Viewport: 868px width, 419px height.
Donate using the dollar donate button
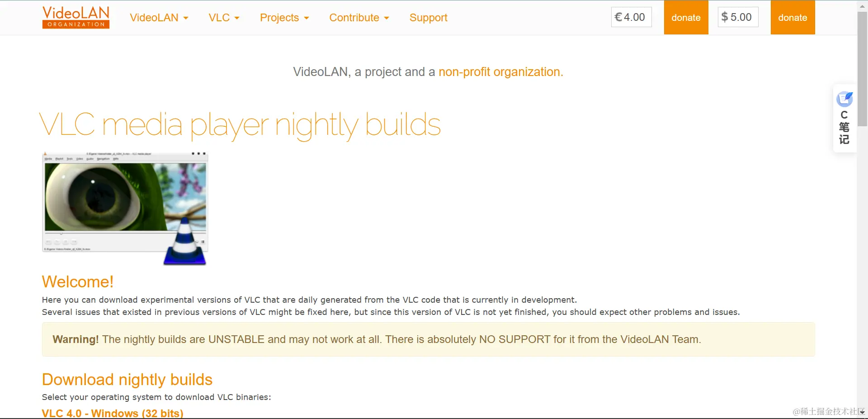(793, 17)
